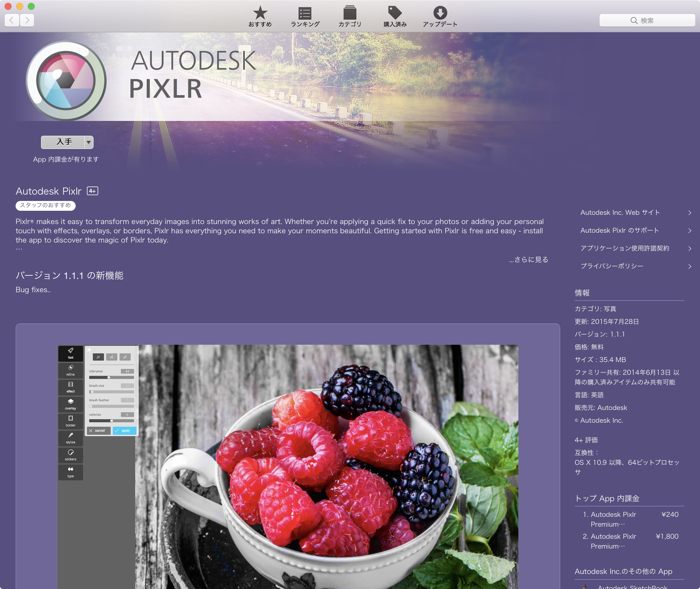Select the stickers tool in the screenshot
The width and height of the screenshot is (700, 589).
click(70, 455)
